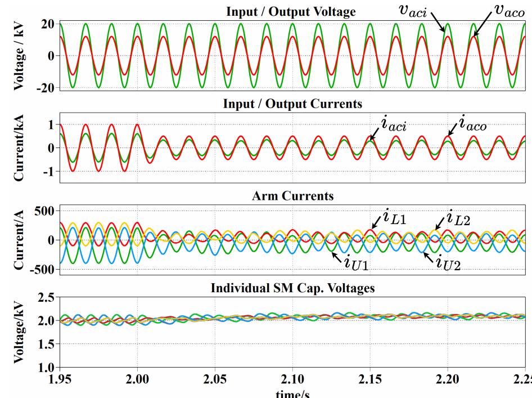
Task: Click the 'Voltage/kV' axis label of bottom plot
Action: (19, 332)
